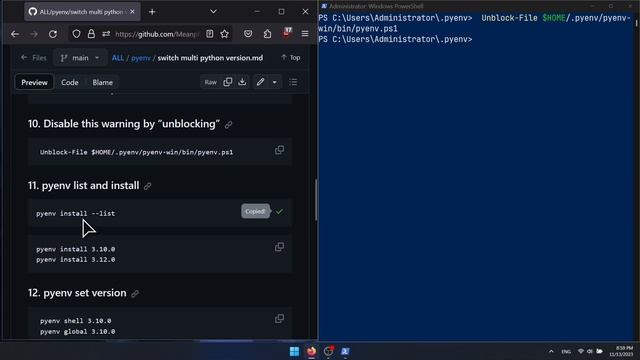640x360 pixels.
Task: Open the shield tracking protection icon
Action: (x=76, y=34)
